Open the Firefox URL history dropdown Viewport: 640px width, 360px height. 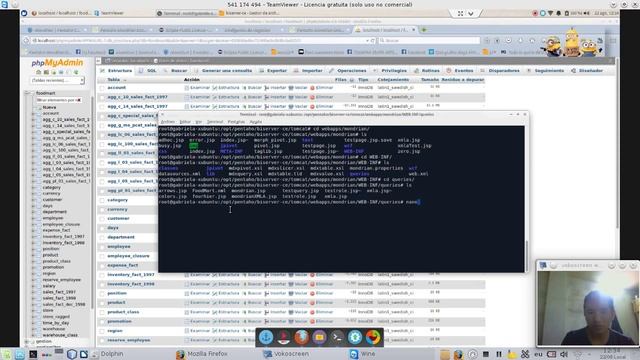coord(367,41)
